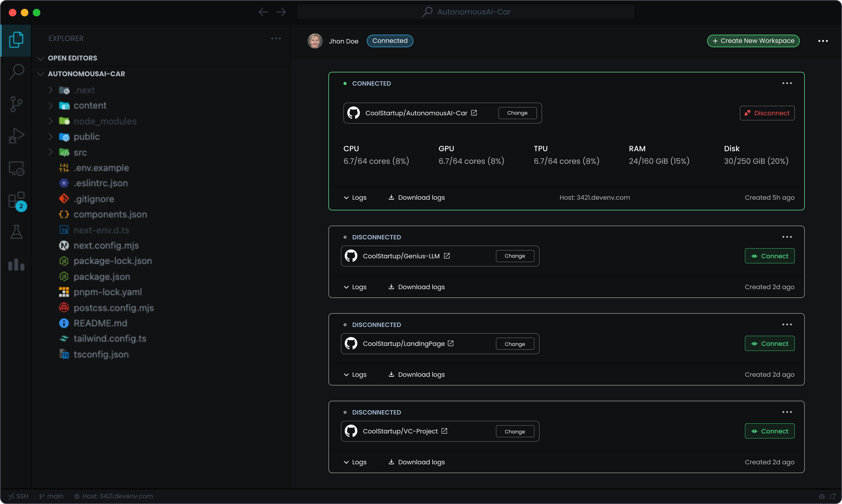Open Explorer panel more actions menu
Image resolution: width=842 pixels, height=504 pixels.
[276, 38]
